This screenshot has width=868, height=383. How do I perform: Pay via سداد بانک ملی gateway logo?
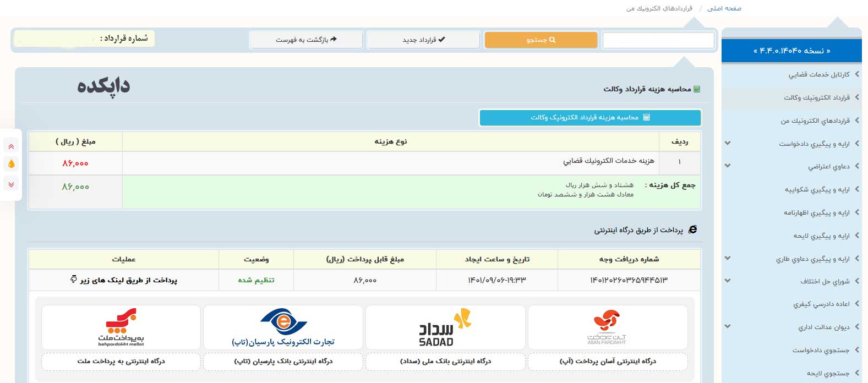point(445,327)
